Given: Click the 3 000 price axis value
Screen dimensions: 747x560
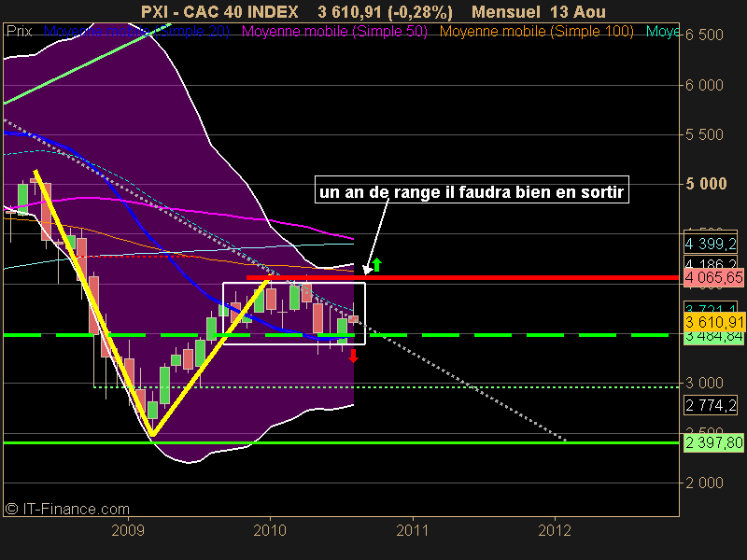Looking at the screenshot, I should (x=704, y=383).
